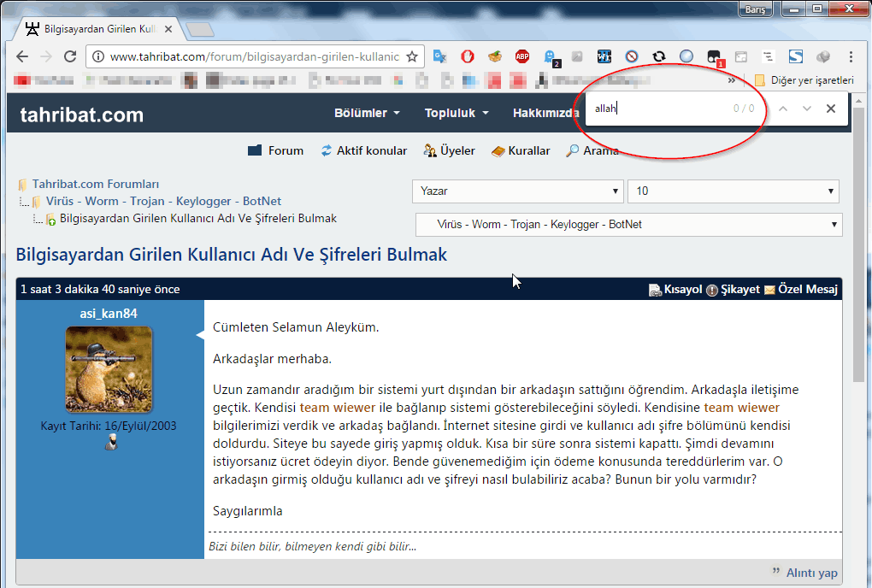
Task: Click Alıntı yap to quote the post
Action: click(x=805, y=573)
